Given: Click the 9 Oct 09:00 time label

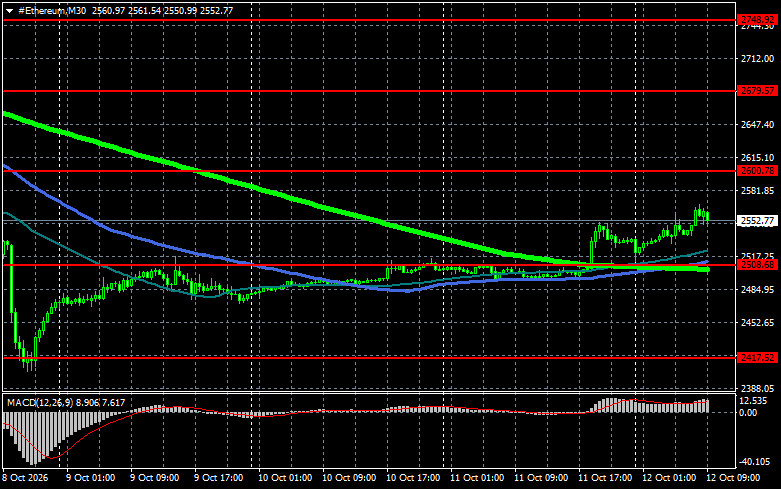Looking at the screenshot, I should click(154, 478).
